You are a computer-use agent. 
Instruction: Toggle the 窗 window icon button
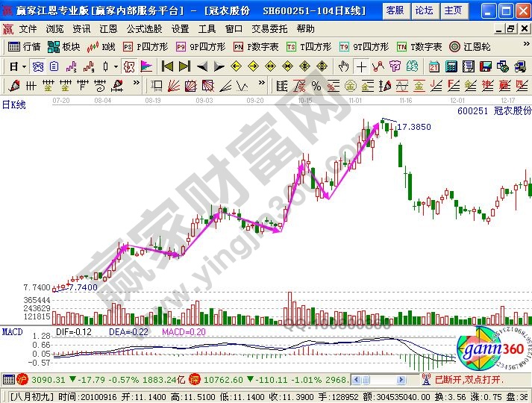tap(37, 67)
